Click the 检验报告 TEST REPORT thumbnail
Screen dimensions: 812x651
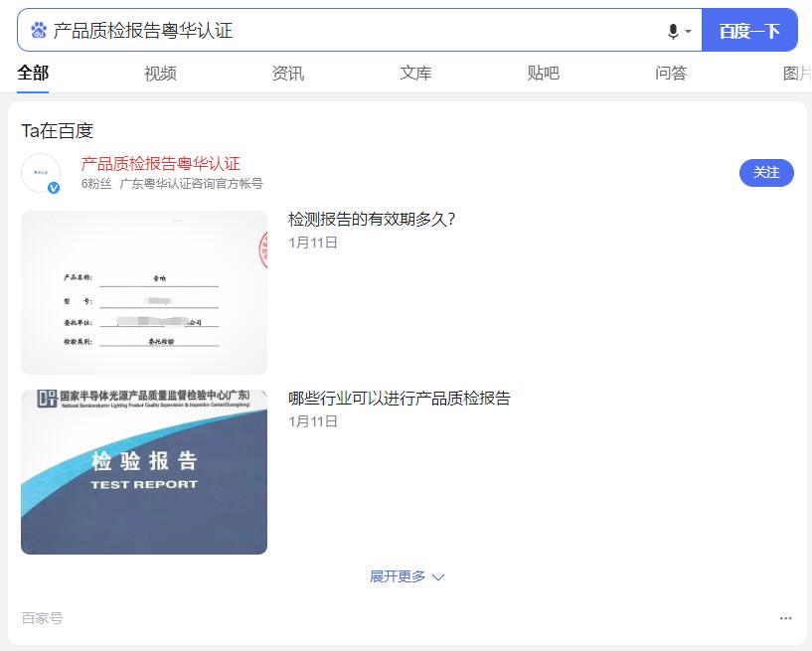[x=144, y=472]
